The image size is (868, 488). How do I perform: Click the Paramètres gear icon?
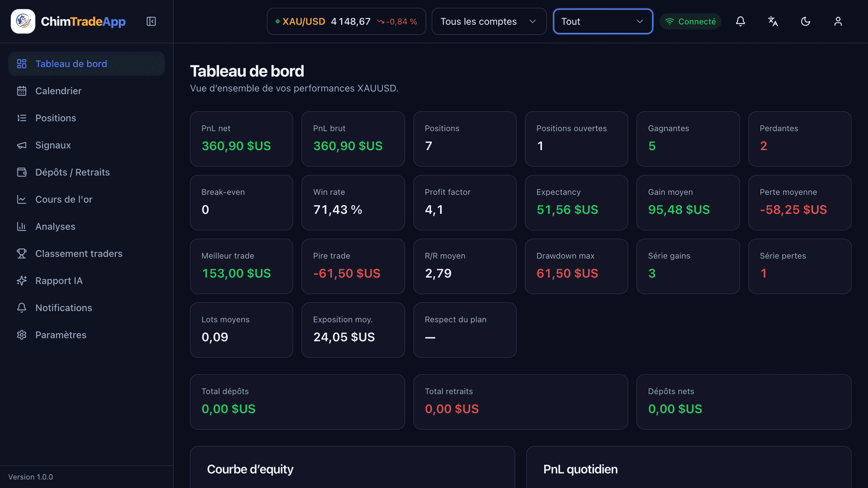[22, 335]
